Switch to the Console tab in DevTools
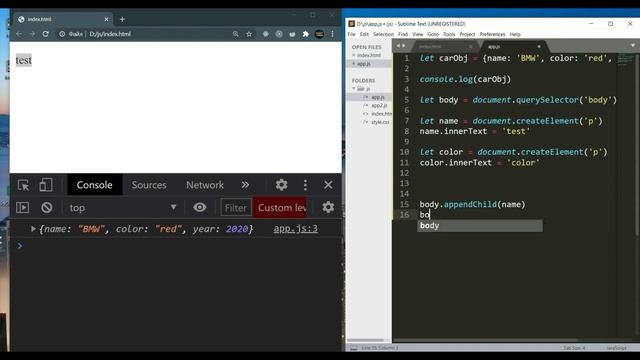The width and height of the screenshot is (640, 360). pyautogui.click(x=94, y=185)
